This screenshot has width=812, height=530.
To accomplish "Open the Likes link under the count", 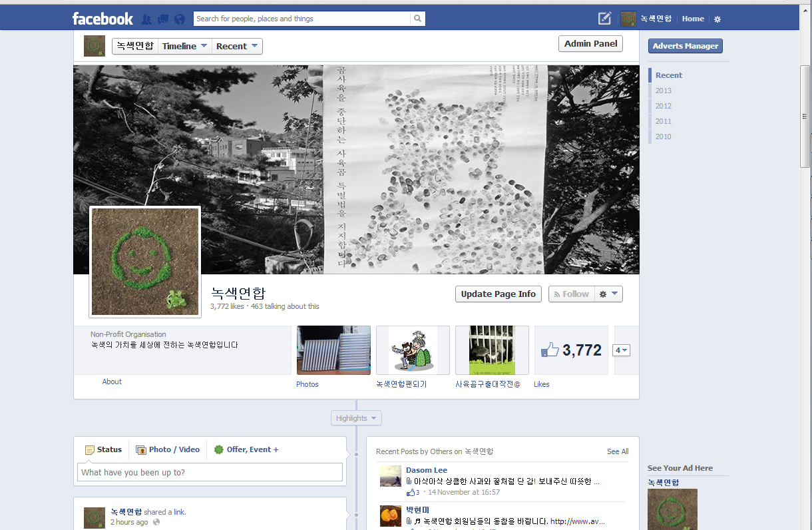I will pyautogui.click(x=542, y=384).
